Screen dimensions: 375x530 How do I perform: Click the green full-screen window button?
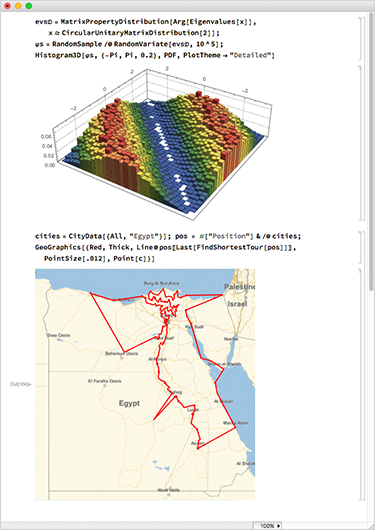[29, 6]
